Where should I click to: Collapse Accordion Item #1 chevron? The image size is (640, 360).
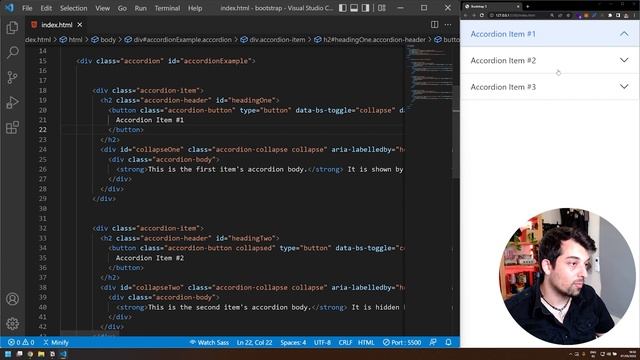pos(624,34)
